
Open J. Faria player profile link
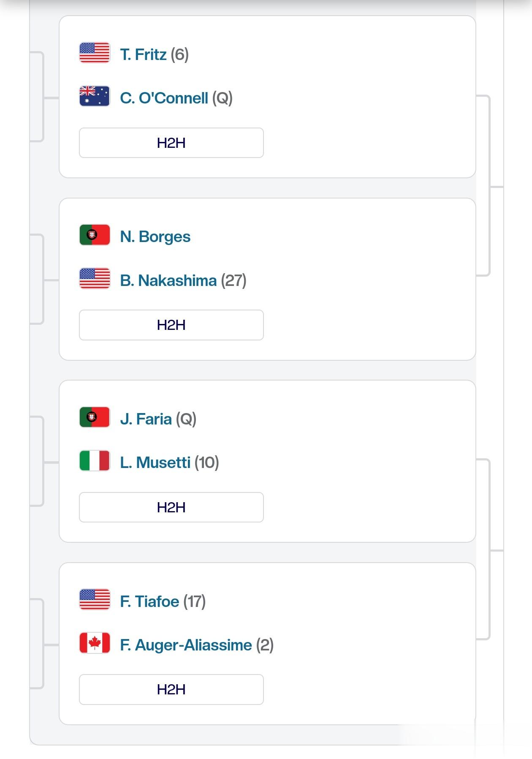point(146,419)
